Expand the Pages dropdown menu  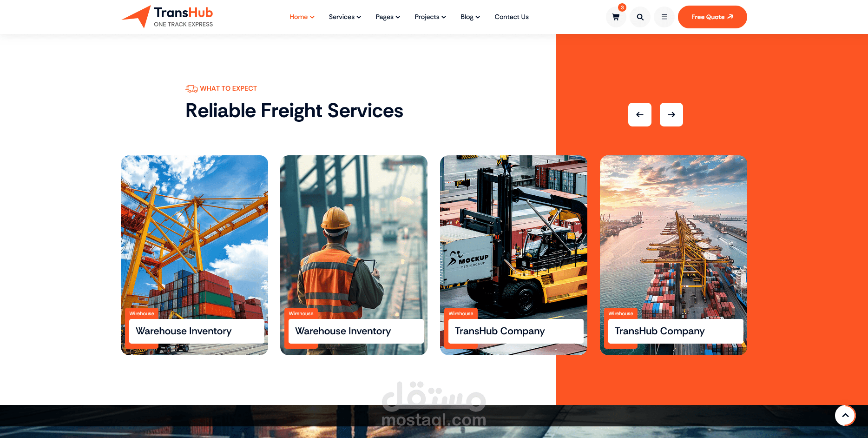pos(388,17)
